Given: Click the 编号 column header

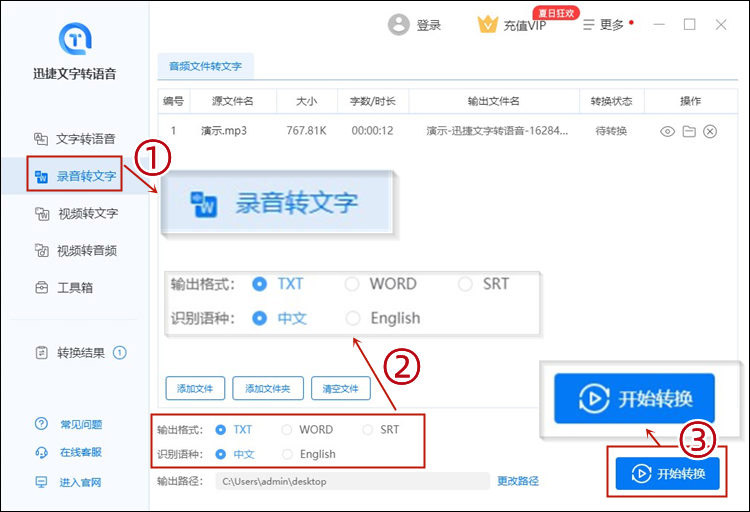Looking at the screenshot, I should (173, 101).
